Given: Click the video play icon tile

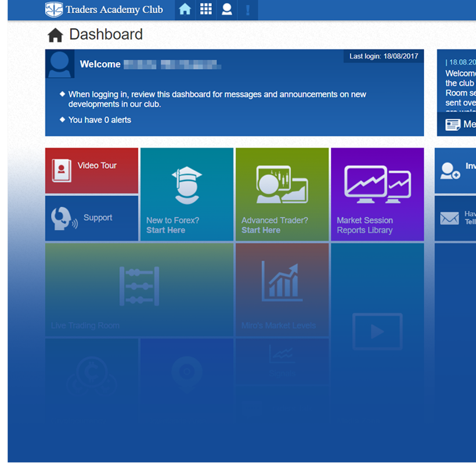Looking at the screenshot, I should [377, 331].
